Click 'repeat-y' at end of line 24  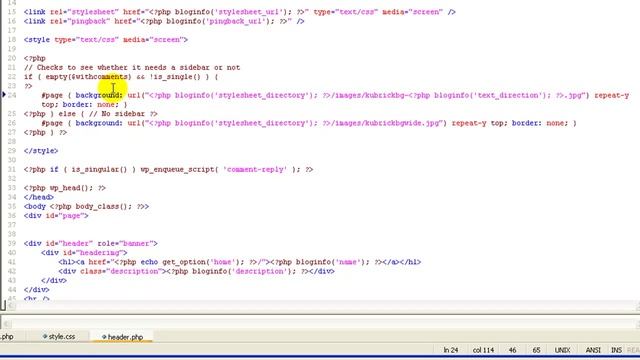click(611, 95)
